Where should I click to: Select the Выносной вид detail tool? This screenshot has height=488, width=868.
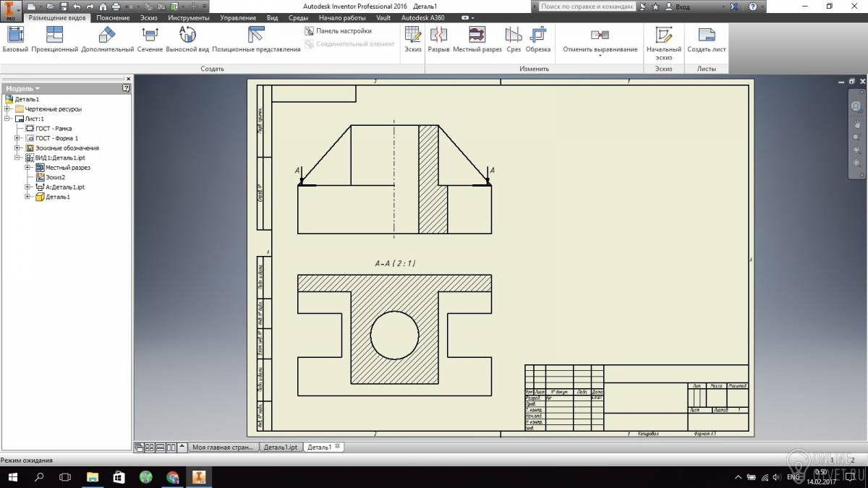pos(187,39)
